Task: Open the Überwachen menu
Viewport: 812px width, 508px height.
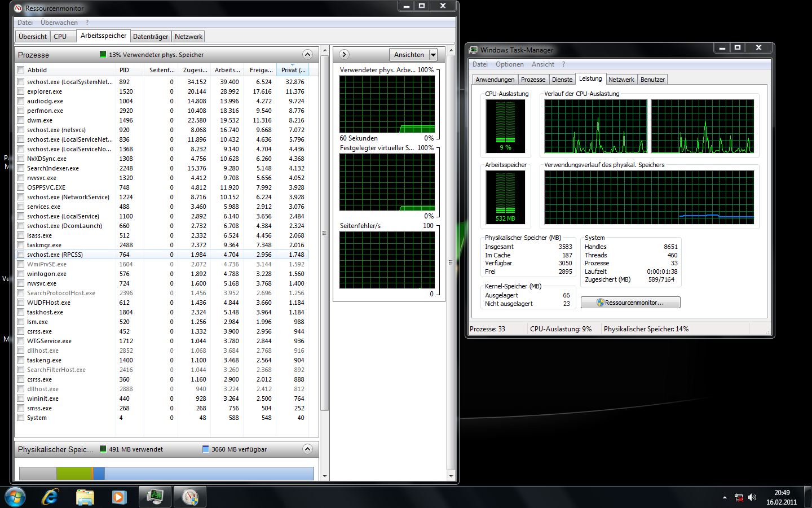Action: [59, 23]
